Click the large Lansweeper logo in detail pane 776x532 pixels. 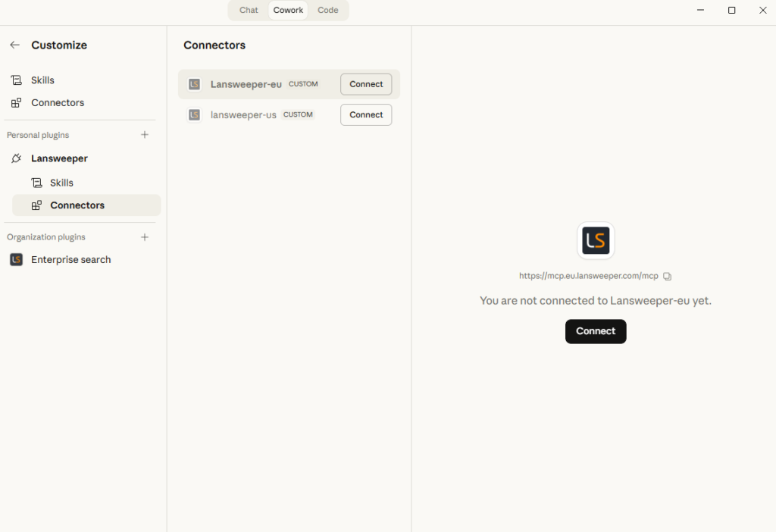(596, 240)
